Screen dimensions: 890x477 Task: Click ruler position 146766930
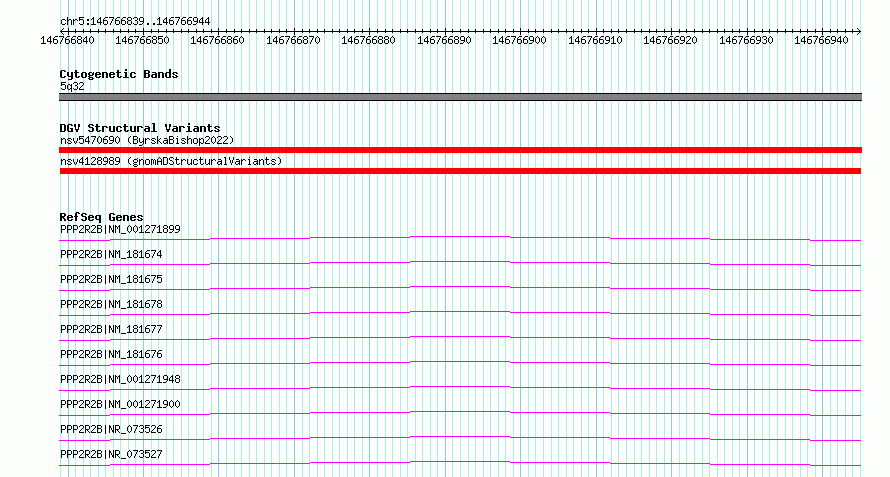click(x=746, y=40)
